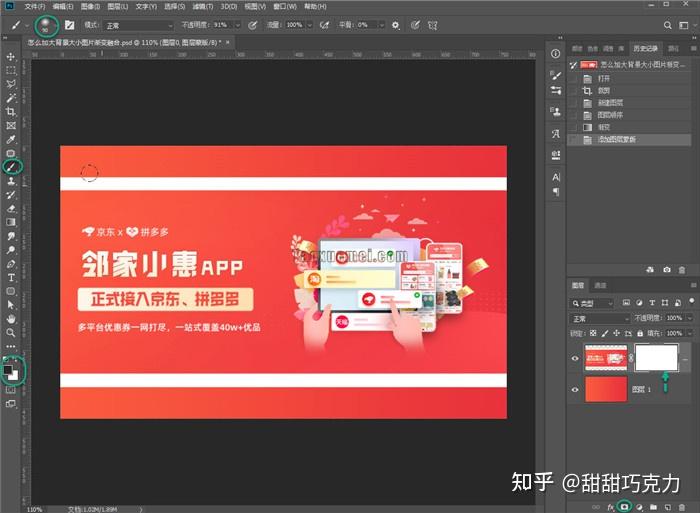Image resolution: width=700 pixels, height=513 pixels.
Task: Open brush settings gear icon
Action: [x=396, y=25]
